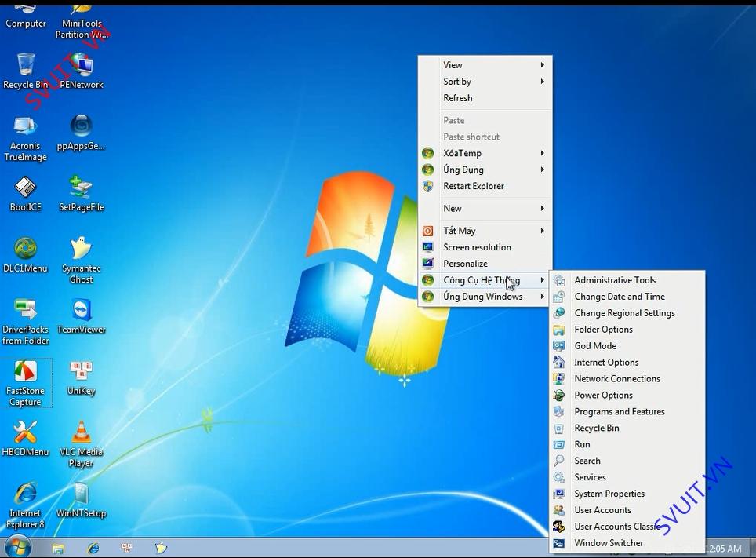Expand the New submenu arrow
This screenshot has height=558, width=756.
pos(543,208)
